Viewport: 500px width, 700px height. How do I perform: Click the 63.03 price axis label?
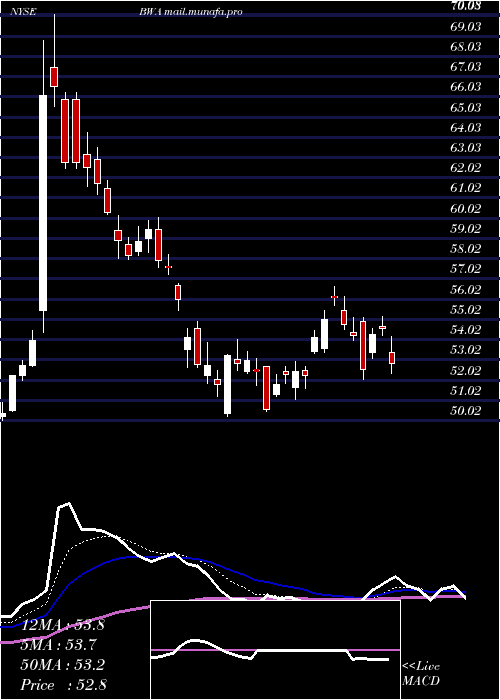466,148
